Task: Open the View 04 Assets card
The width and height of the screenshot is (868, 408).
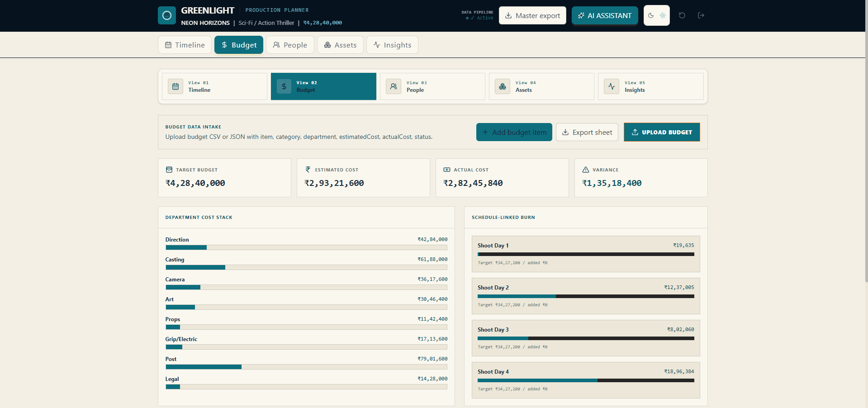Action: click(541, 86)
